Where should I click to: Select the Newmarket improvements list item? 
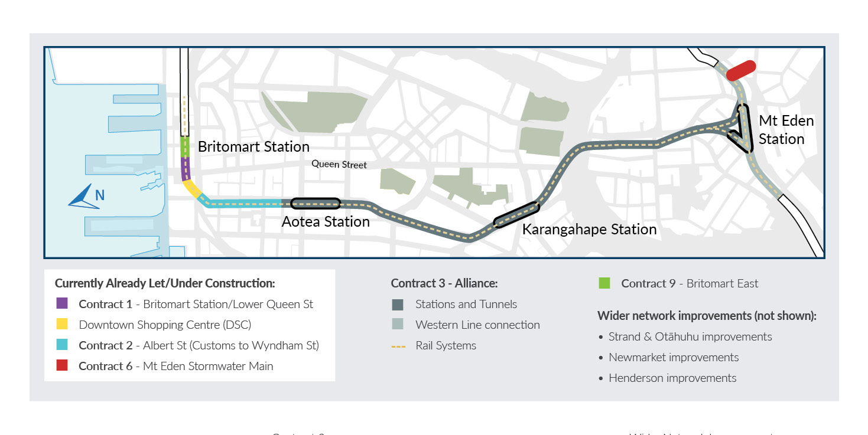point(674,357)
